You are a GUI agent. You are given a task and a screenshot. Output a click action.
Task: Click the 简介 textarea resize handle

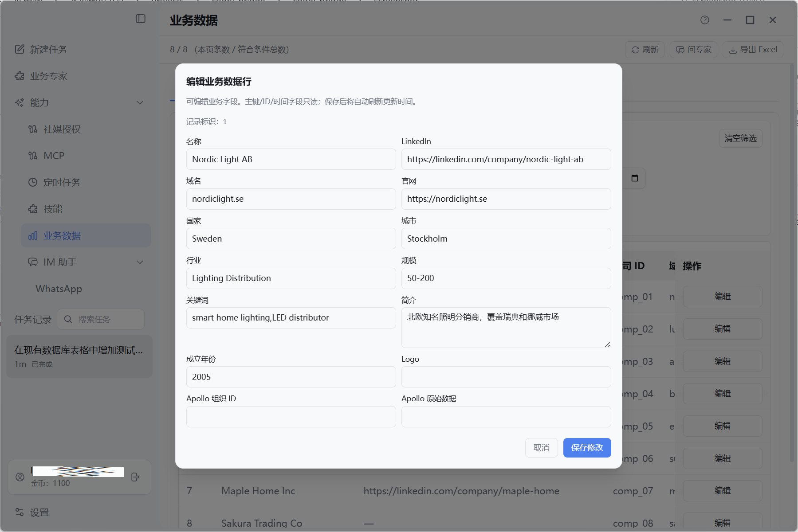click(607, 344)
